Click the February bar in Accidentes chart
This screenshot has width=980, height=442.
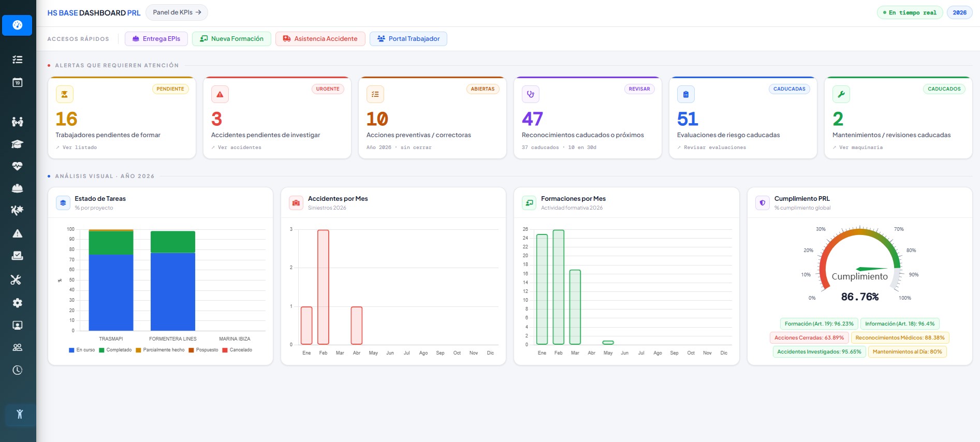pyautogui.click(x=323, y=287)
